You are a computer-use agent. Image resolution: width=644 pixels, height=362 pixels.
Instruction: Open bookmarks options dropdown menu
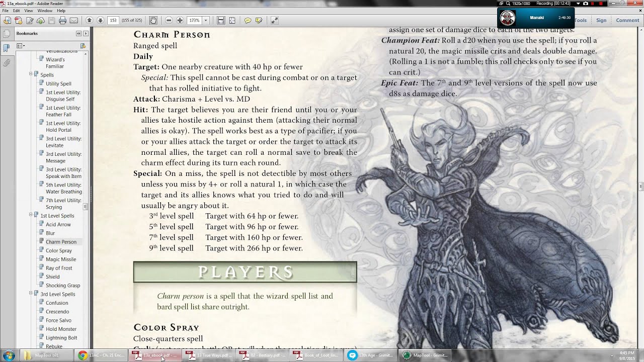click(x=21, y=46)
